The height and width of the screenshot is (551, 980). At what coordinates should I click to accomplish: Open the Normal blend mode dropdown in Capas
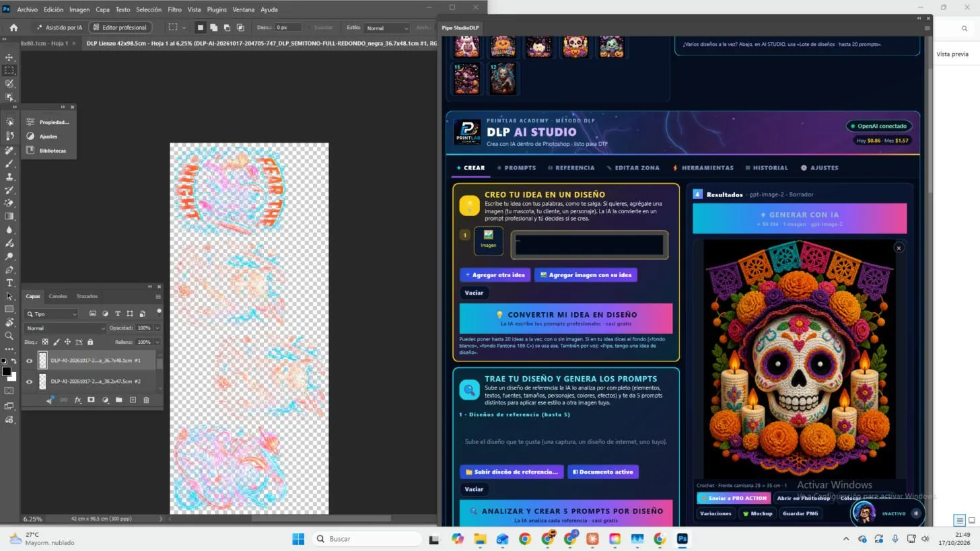tap(65, 328)
